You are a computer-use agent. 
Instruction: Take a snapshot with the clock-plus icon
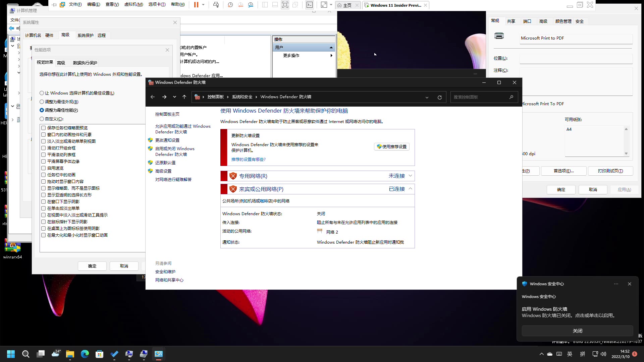[230, 5]
